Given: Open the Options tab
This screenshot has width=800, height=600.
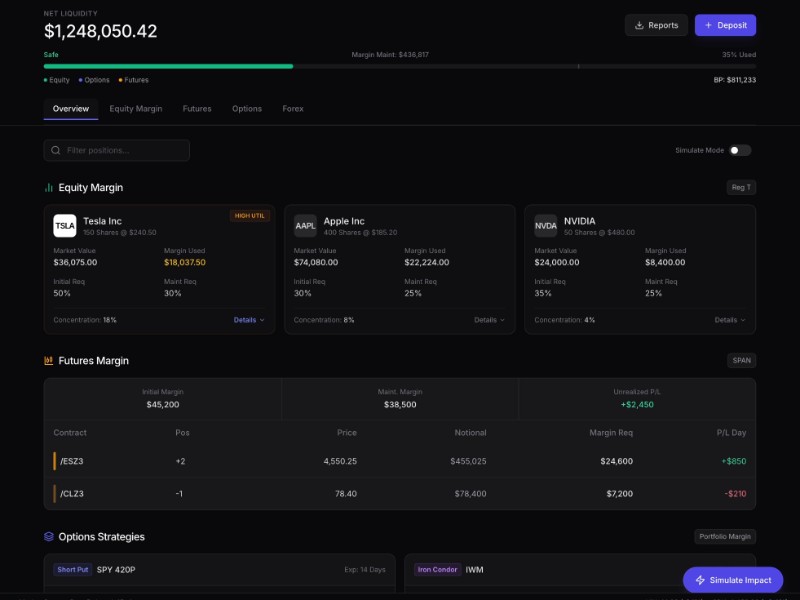Looking at the screenshot, I should point(247,108).
